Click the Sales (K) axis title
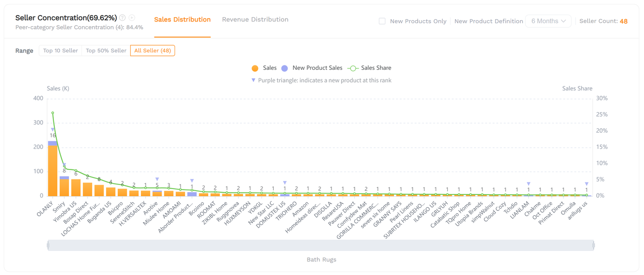The width and height of the screenshot is (644, 275). click(58, 88)
